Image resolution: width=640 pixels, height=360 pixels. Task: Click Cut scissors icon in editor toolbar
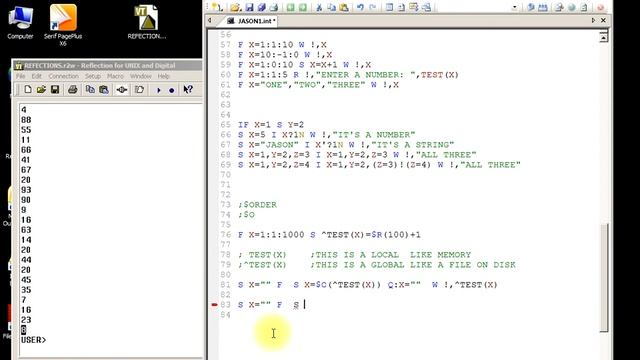[319, 7]
